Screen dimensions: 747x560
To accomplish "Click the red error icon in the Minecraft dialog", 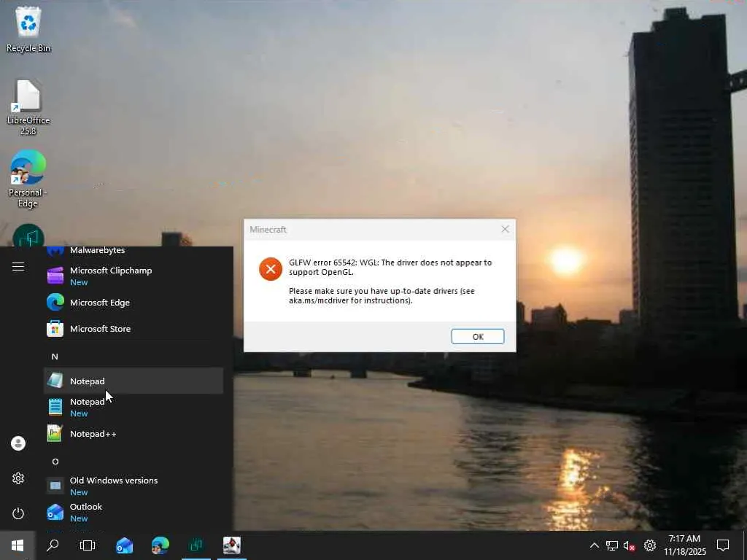I will click(x=271, y=269).
